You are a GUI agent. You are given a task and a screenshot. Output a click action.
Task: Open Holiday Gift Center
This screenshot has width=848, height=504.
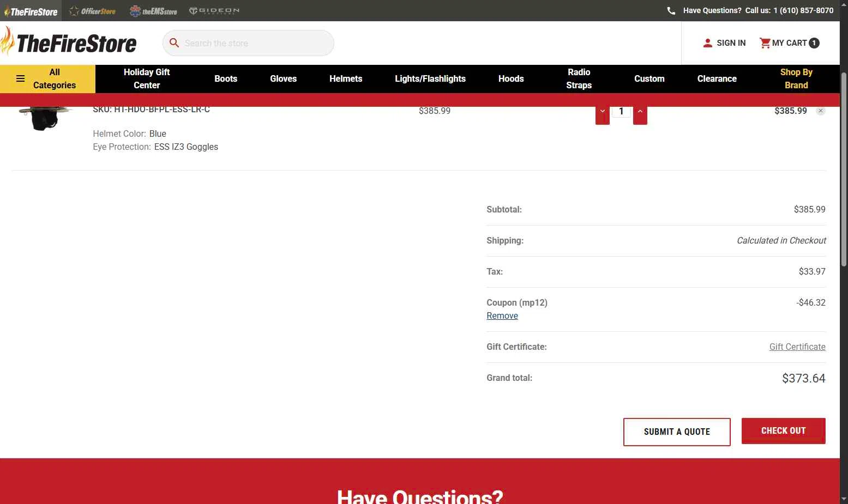pos(147,78)
